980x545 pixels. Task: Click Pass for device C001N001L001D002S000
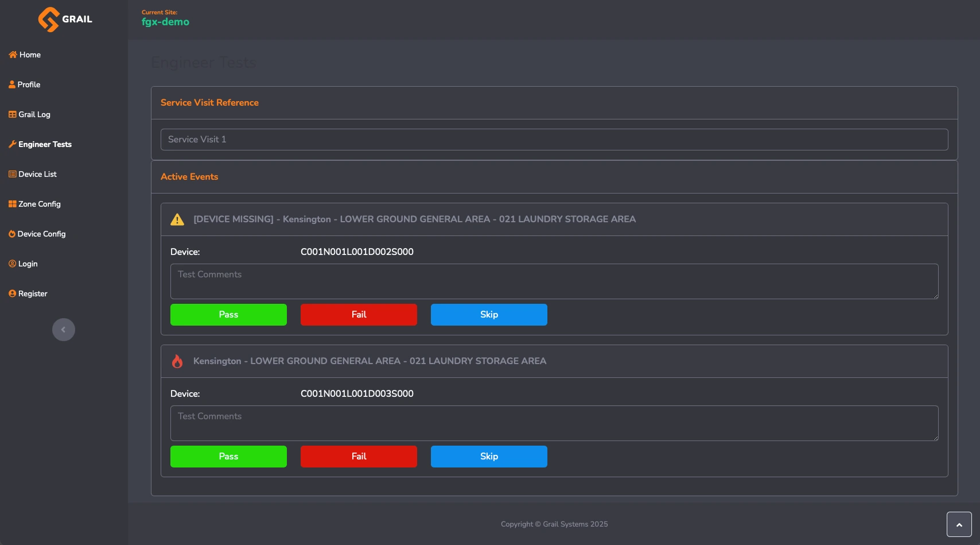228,315
